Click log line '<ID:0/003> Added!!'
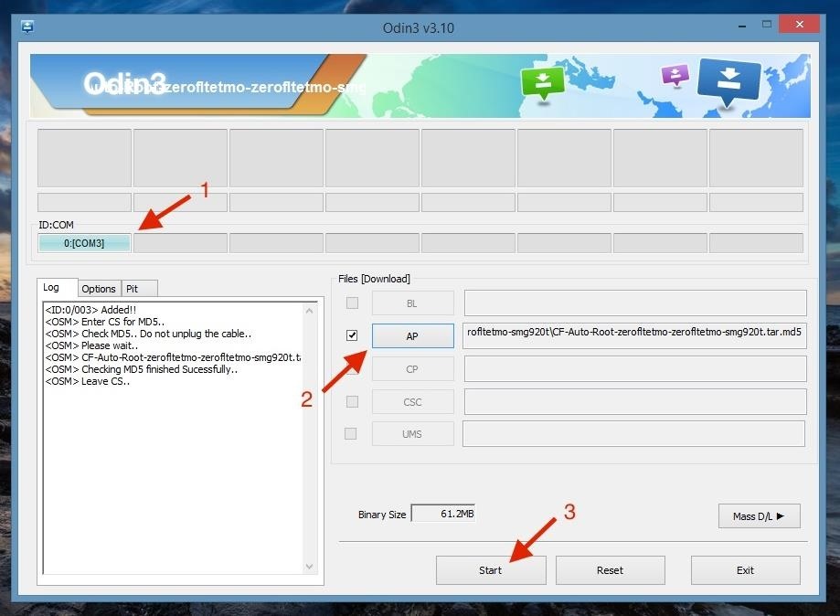Image resolution: width=840 pixels, height=616 pixels. tap(91, 310)
